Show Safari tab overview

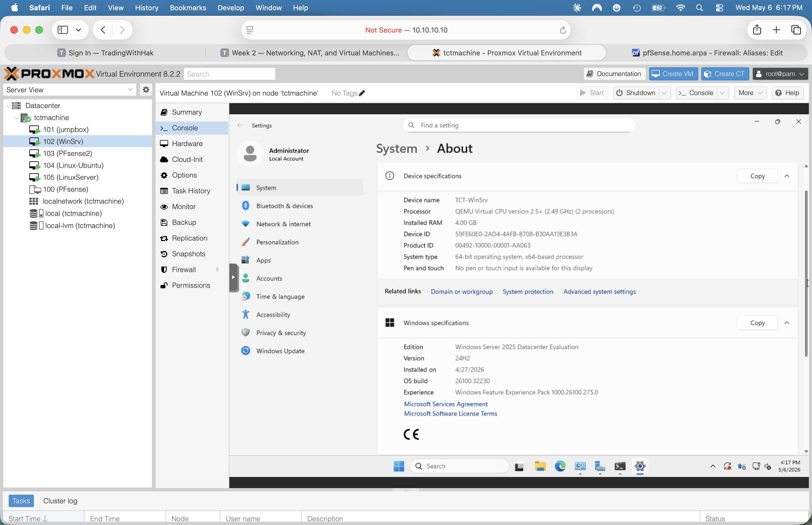[796, 30]
